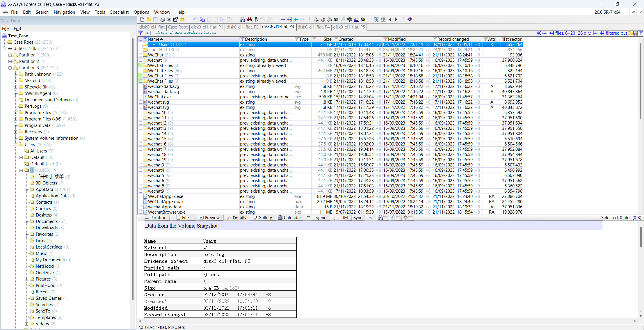The width and height of the screenshot is (644, 330).
Task: Open the Properties toolbar icon
Action: pos(176,19)
